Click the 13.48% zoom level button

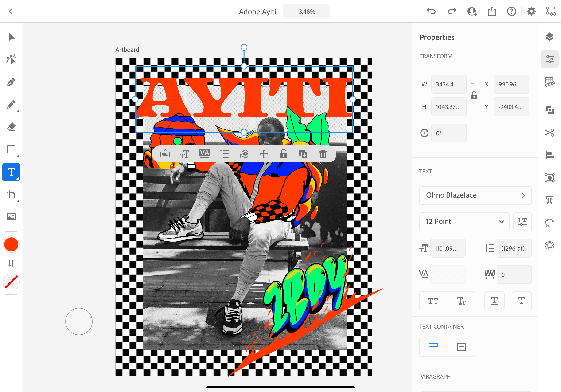[306, 12]
